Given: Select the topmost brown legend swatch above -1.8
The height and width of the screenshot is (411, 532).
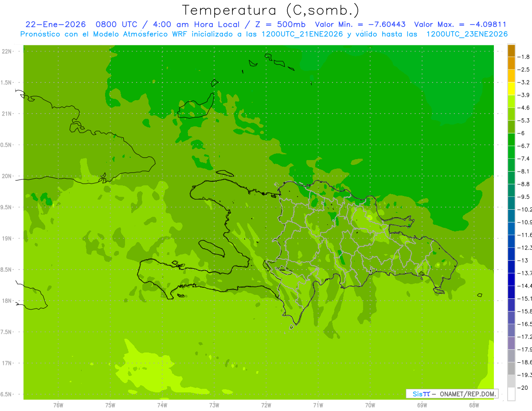Looking at the screenshot, I should (511, 51).
